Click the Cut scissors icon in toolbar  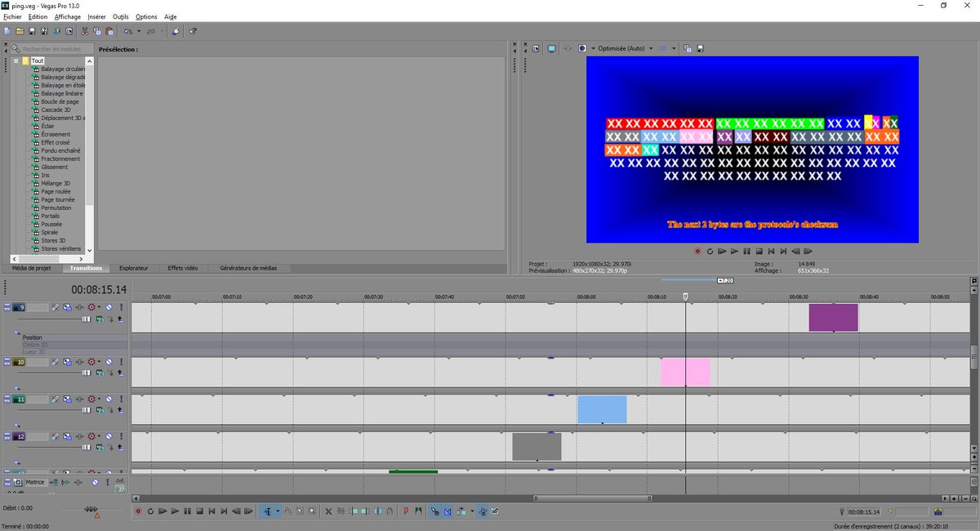click(x=85, y=31)
